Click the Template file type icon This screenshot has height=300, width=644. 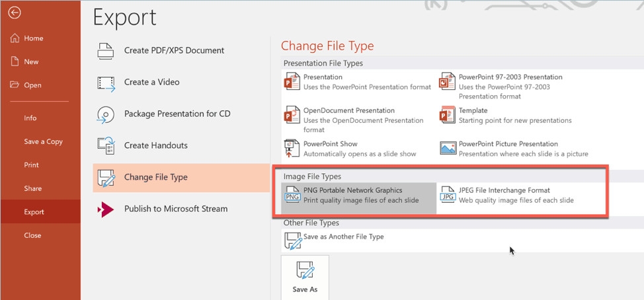coord(447,114)
